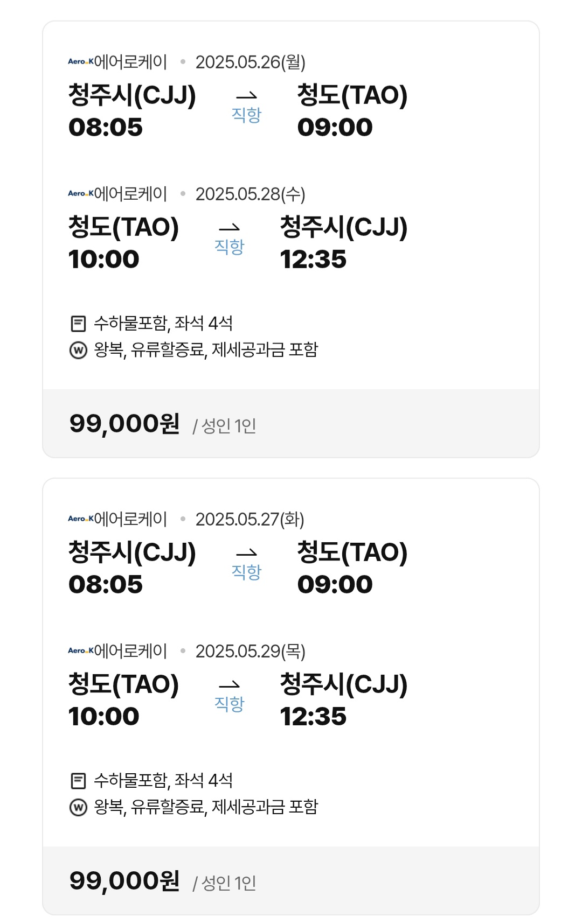Click the won currency icon in first card
582x924 pixels.
(x=79, y=351)
